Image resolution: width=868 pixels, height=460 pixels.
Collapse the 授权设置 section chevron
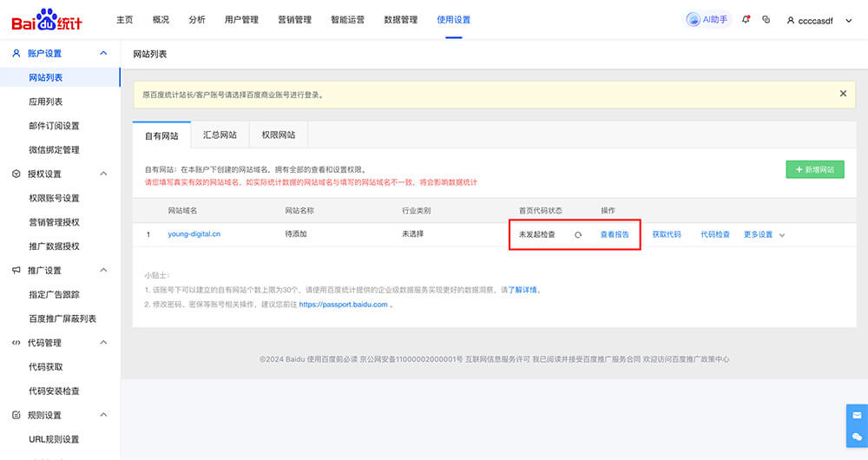pos(103,174)
